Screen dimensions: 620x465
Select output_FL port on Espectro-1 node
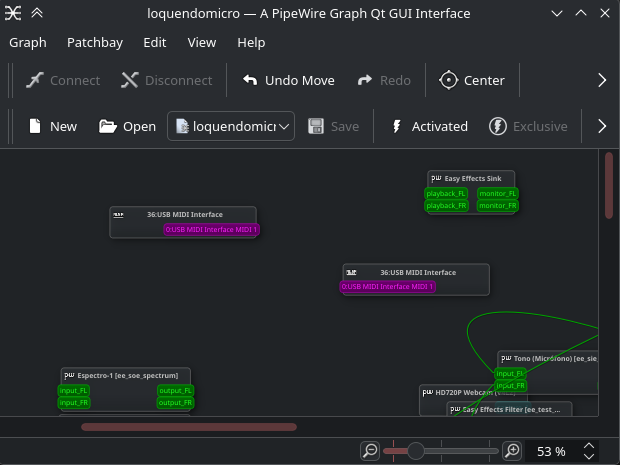coord(175,391)
